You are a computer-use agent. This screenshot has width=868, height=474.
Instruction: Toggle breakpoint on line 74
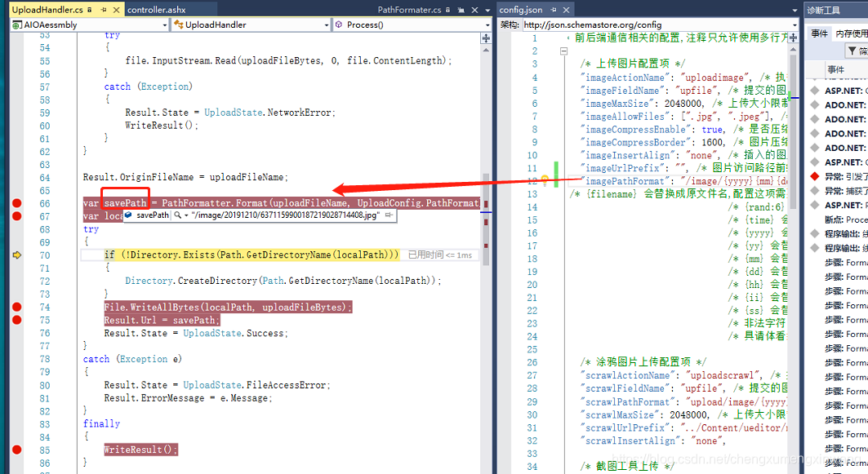17,307
